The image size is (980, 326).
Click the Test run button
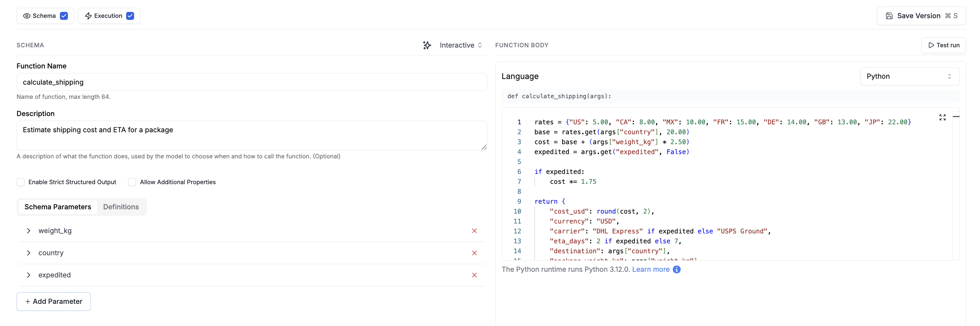[x=943, y=45]
